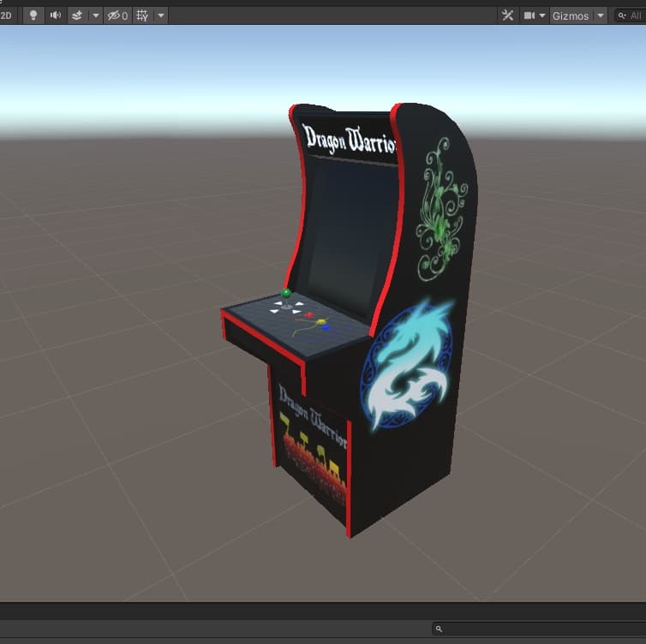Open the scene effects dropdown arrow

94,15
